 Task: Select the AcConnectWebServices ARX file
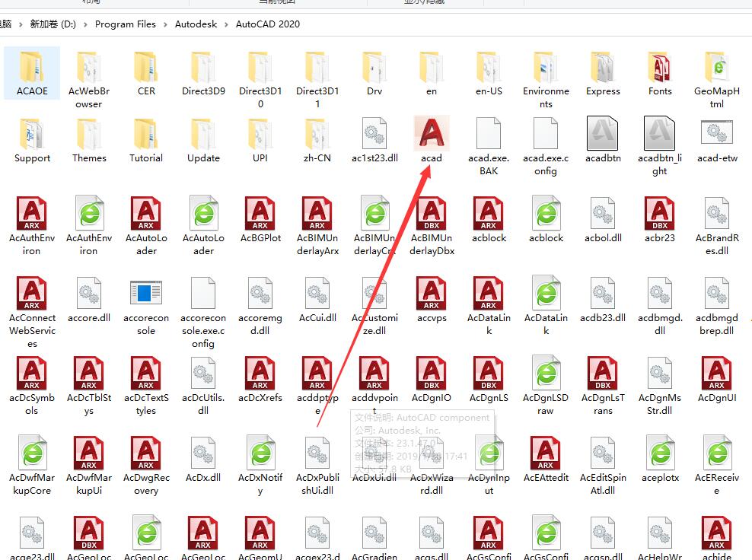click(32, 312)
